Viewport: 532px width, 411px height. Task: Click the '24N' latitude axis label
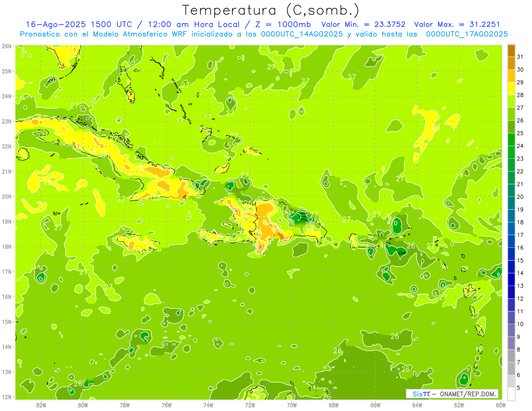(x=7, y=96)
